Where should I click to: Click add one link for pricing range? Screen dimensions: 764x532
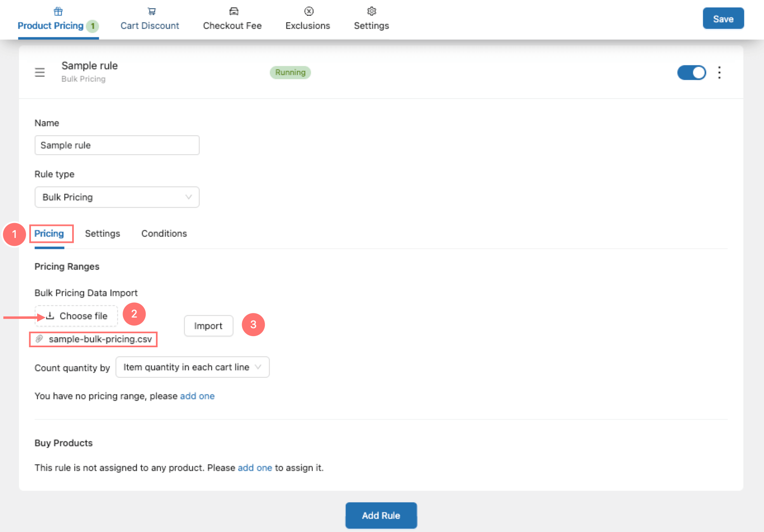coord(197,396)
